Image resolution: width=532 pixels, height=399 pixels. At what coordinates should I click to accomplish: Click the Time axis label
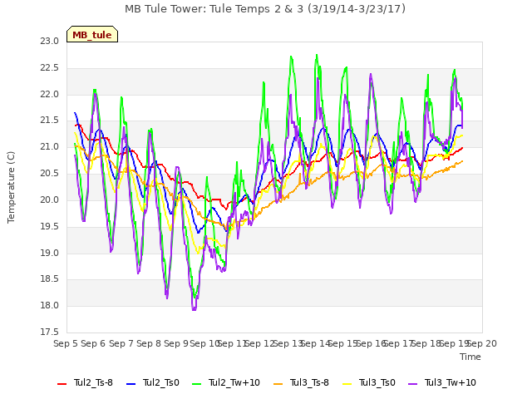tap(470, 357)
